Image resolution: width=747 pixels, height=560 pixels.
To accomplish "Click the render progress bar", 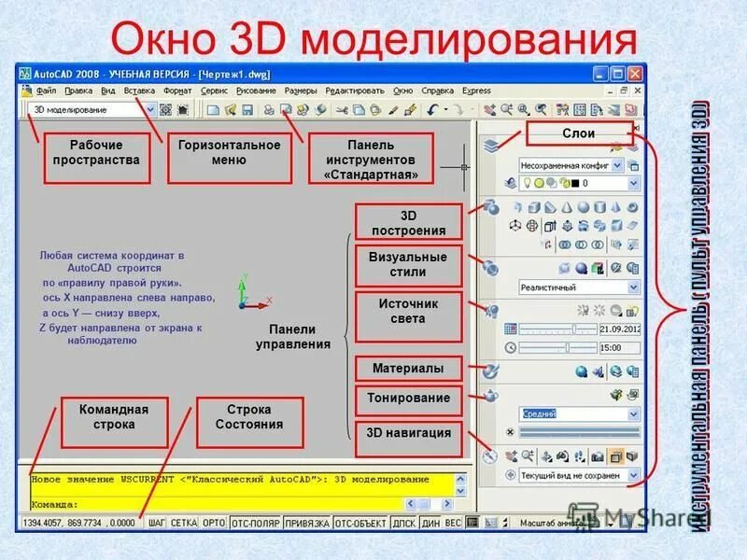I will pos(579,432).
